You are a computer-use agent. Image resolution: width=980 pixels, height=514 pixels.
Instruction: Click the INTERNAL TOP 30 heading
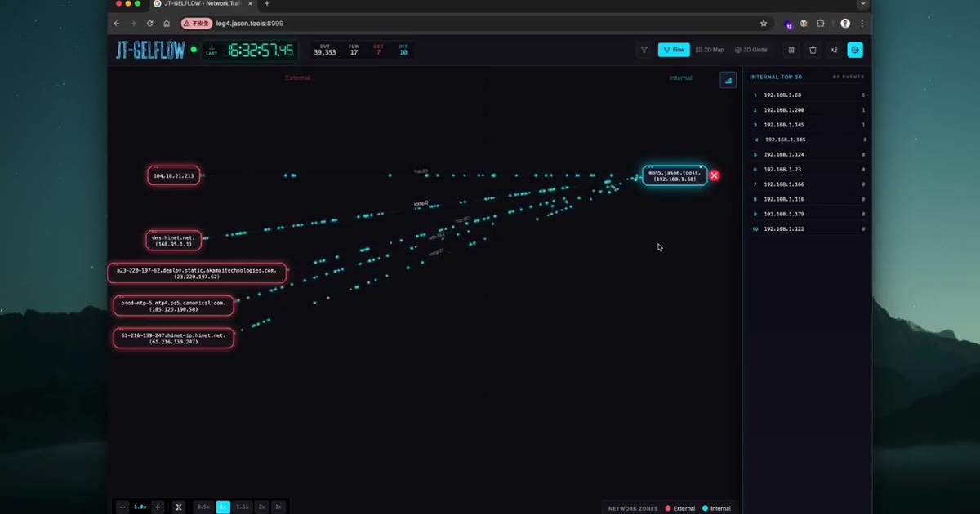pyautogui.click(x=776, y=77)
